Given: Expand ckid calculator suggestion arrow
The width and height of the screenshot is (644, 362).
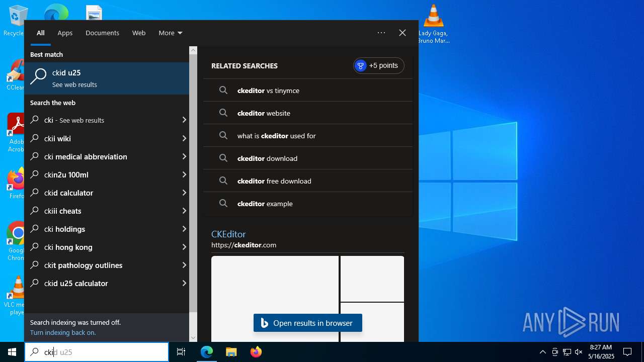Looking at the screenshot, I should pos(184,193).
